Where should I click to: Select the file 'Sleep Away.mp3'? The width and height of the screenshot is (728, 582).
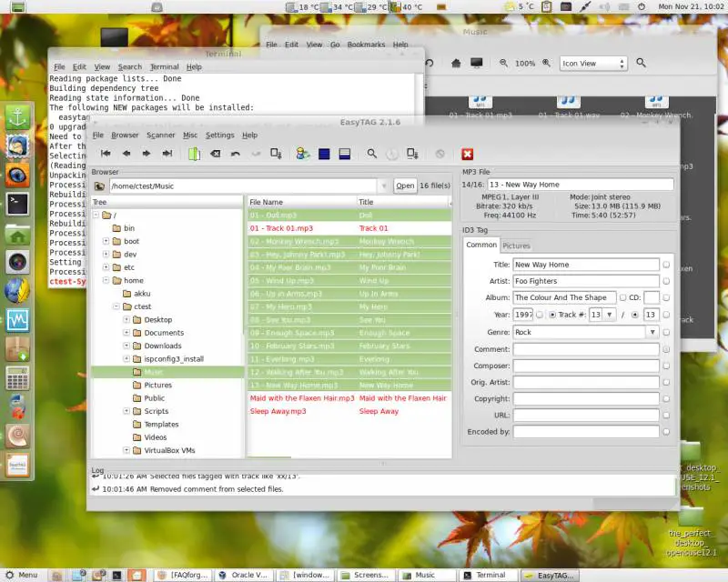349,411
